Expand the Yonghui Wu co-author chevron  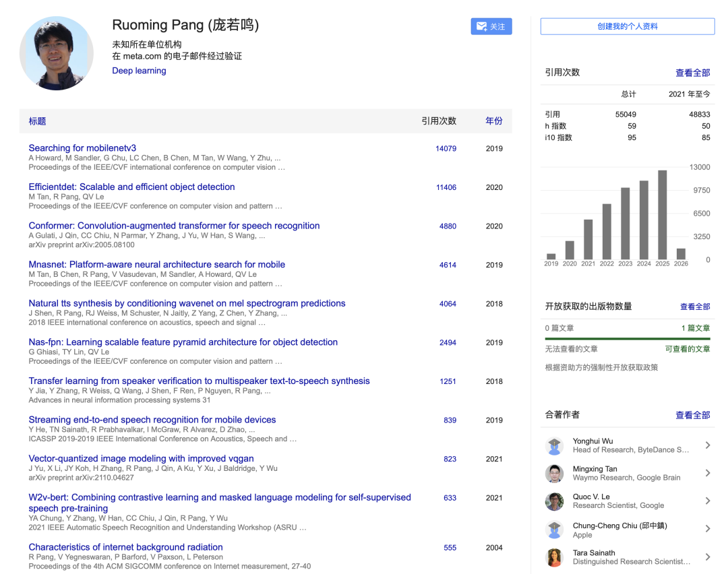(708, 445)
